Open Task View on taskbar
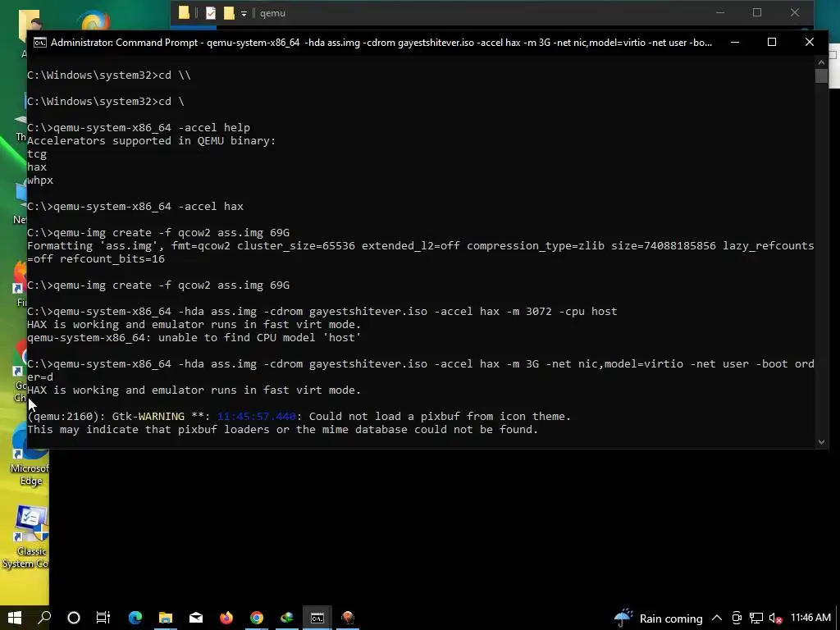Viewport: 840px width, 630px height. (103, 618)
